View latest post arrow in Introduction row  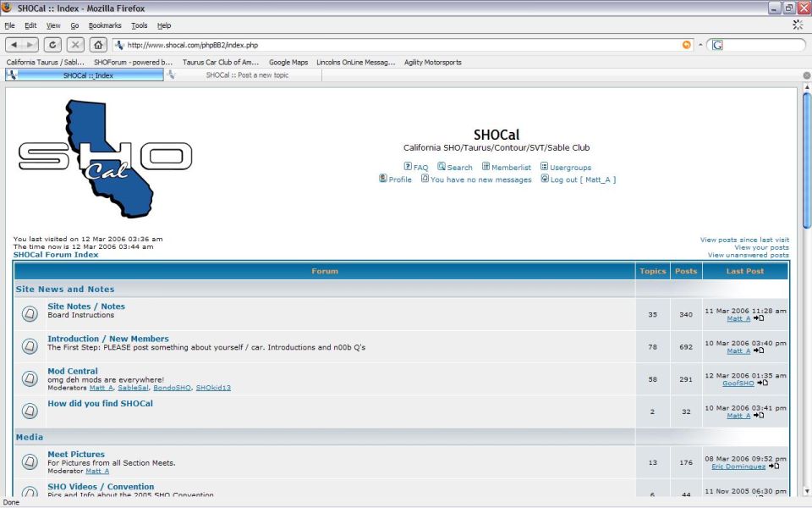point(759,351)
